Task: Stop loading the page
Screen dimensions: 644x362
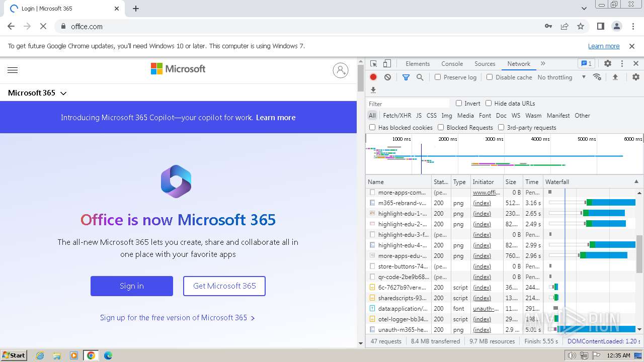Action: [43, 26]
